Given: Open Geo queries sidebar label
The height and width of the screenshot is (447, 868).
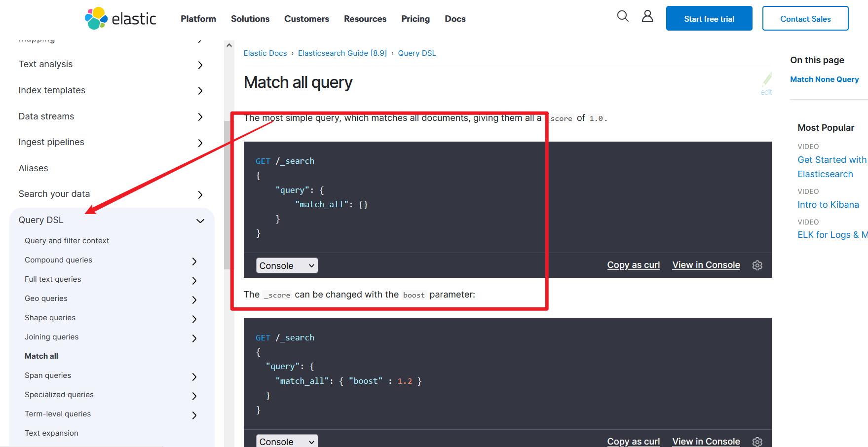Looking at the screenshot, I should [46, 298].
